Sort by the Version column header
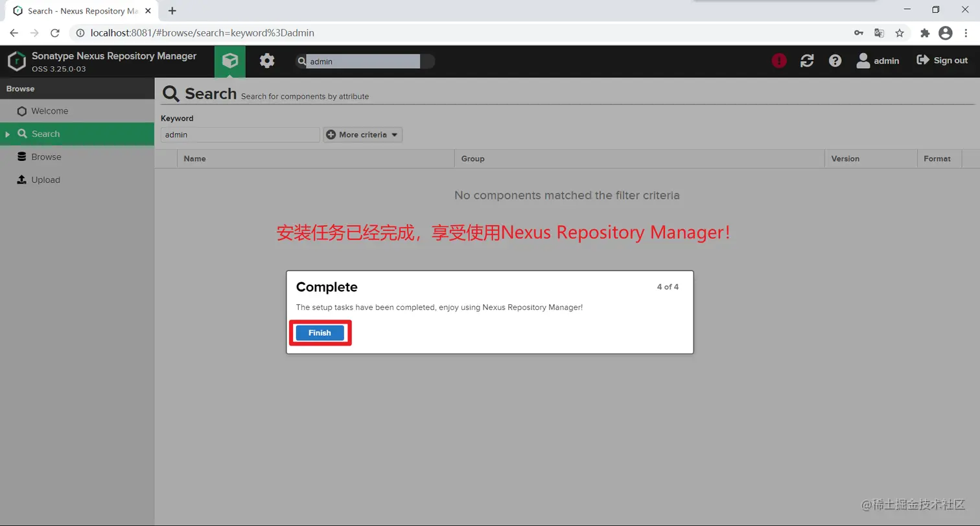 click(870, 159)
